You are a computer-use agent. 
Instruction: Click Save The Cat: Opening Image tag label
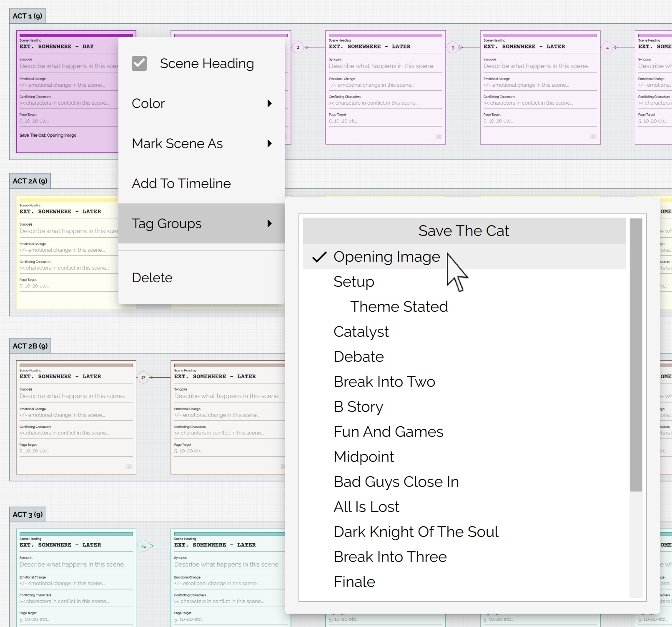point(48,135)
